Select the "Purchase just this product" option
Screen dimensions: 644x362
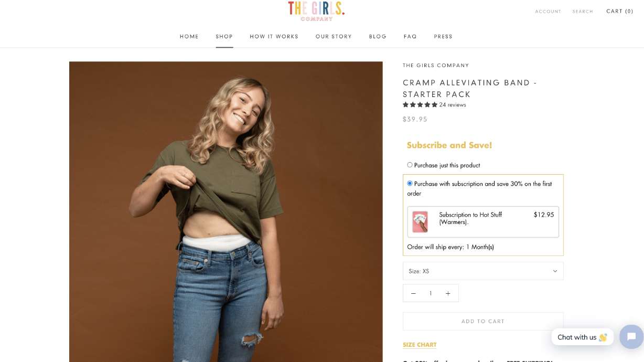tap(410, 165)
